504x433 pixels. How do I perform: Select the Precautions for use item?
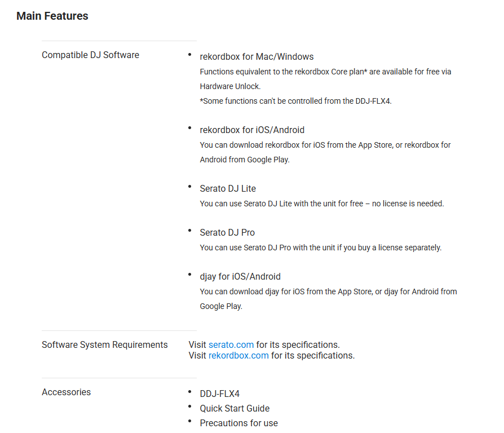pos(238,423)
